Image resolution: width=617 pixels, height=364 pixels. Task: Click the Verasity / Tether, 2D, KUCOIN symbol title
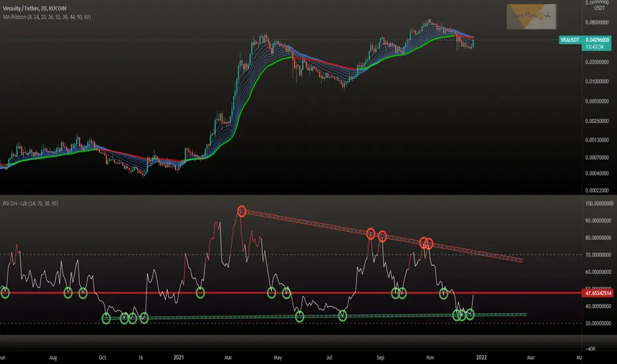(x=34, y=8)
